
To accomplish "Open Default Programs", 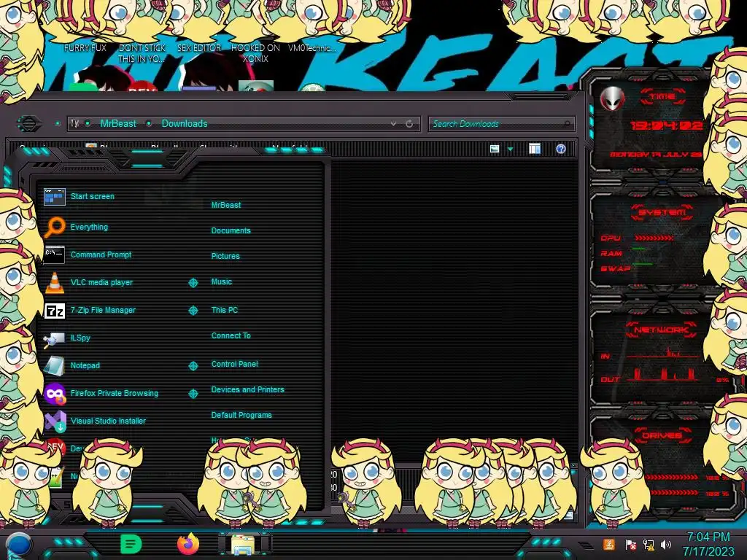I will tap(241, 415).
